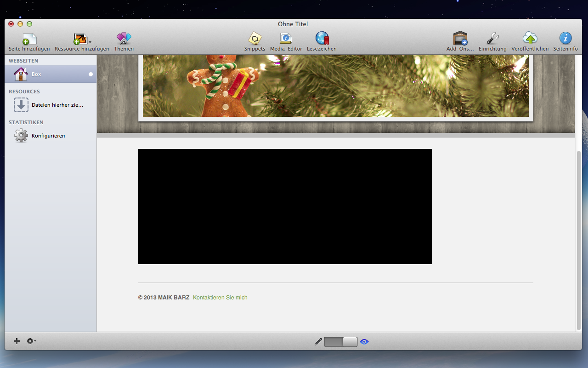Image resolution: width=588 pixels, height=368 pixels.
Task: Click Ressource hinzufügen image icon
Action: 80,39
